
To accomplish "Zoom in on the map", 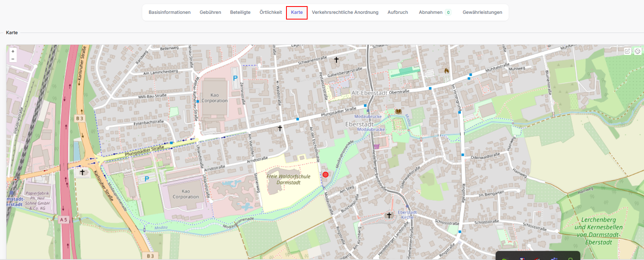I will pyautogui.click(x=13, y=52).
